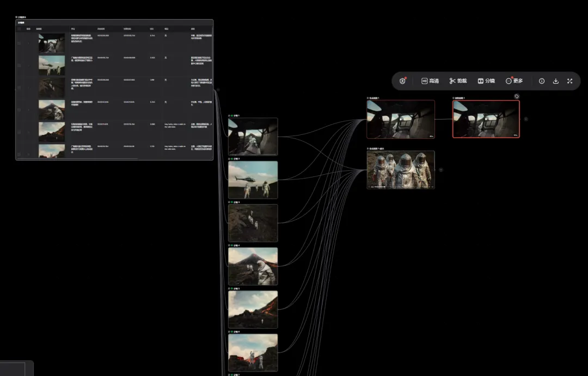
Task: Open the cabin thumbnail in the table
Action: [52, 43]
